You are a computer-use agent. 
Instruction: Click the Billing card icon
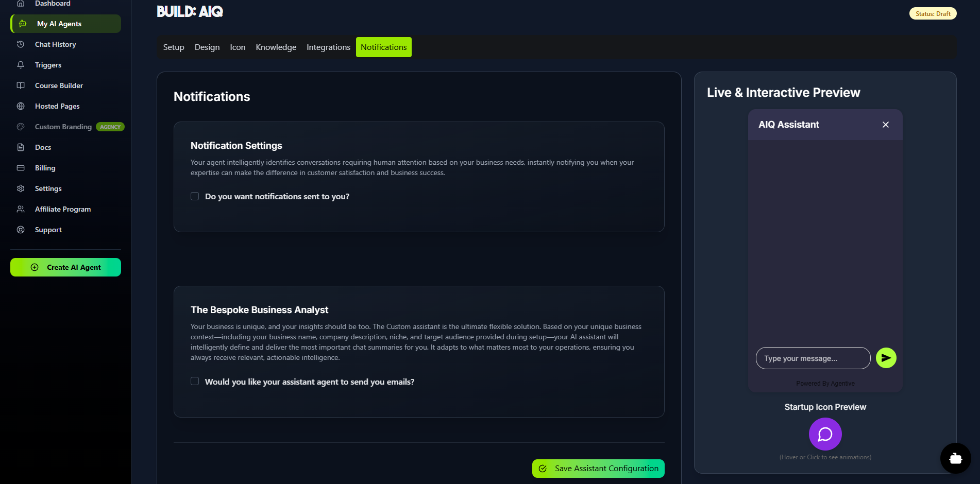(21, 168)
